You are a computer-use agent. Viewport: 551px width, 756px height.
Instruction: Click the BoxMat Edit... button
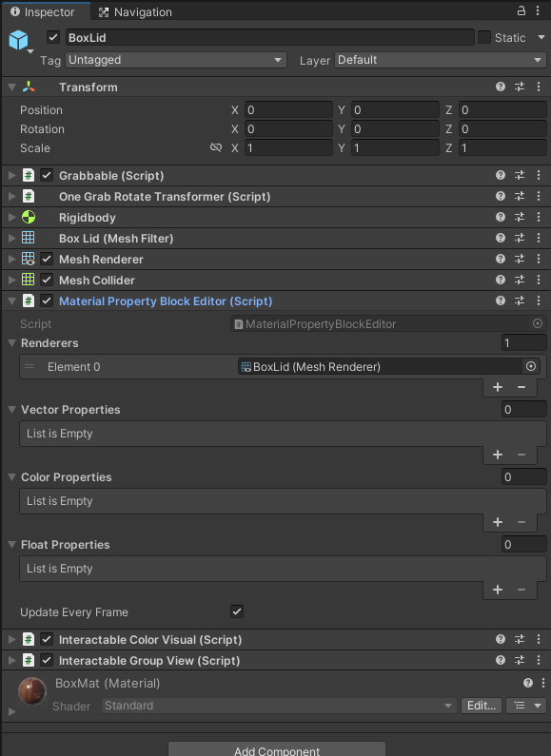(x=481, y=706)
